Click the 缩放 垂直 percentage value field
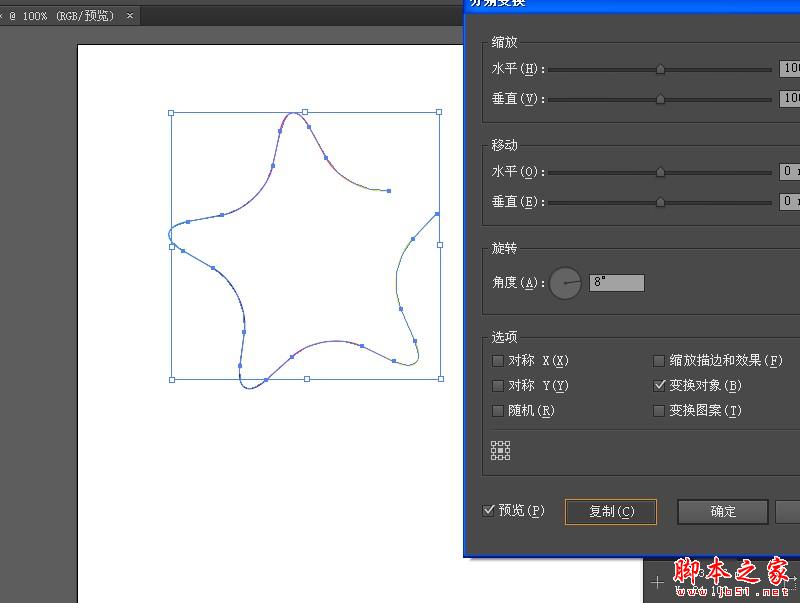The image size is (800, 603). (x=789, y=98)
